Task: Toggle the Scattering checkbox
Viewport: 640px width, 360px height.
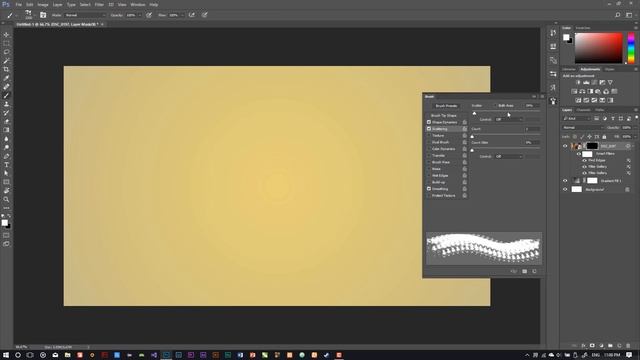Action: point(429,129)
